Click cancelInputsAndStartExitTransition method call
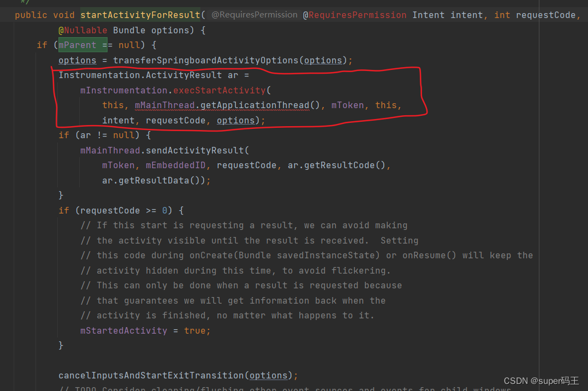 (148, 375)
